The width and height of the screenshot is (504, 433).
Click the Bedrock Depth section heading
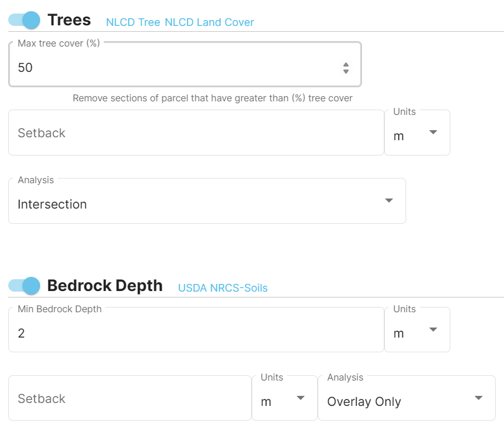click(105, 286)
